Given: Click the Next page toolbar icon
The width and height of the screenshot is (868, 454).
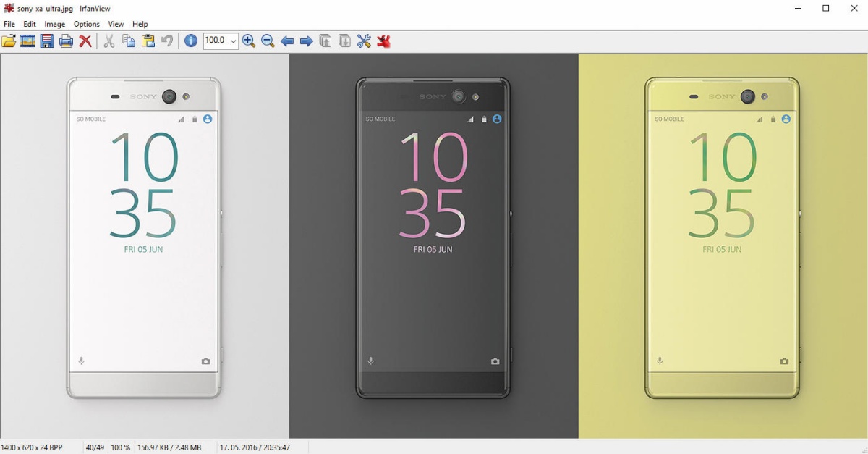Looking at the screenshot, I should pos(345,41).
